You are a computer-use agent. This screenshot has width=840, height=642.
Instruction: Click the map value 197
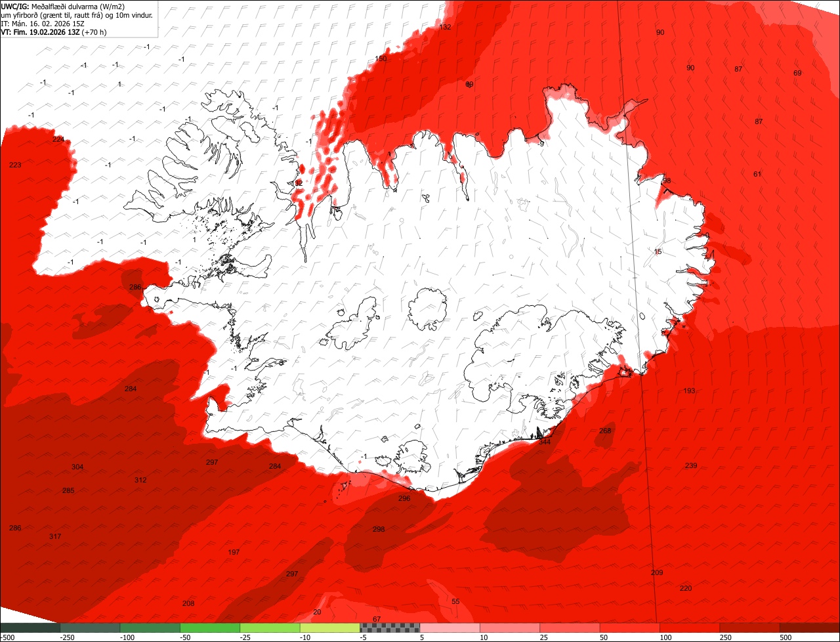[234, 552]
